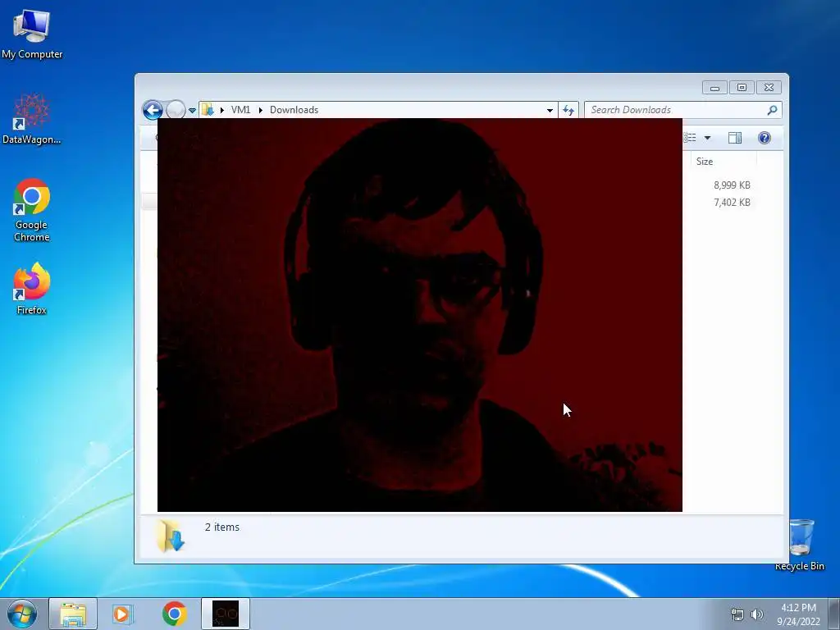This screenshot has height=630, width=840.
Task: Open the volume speaker tray icon
Action: pos(756,614)
